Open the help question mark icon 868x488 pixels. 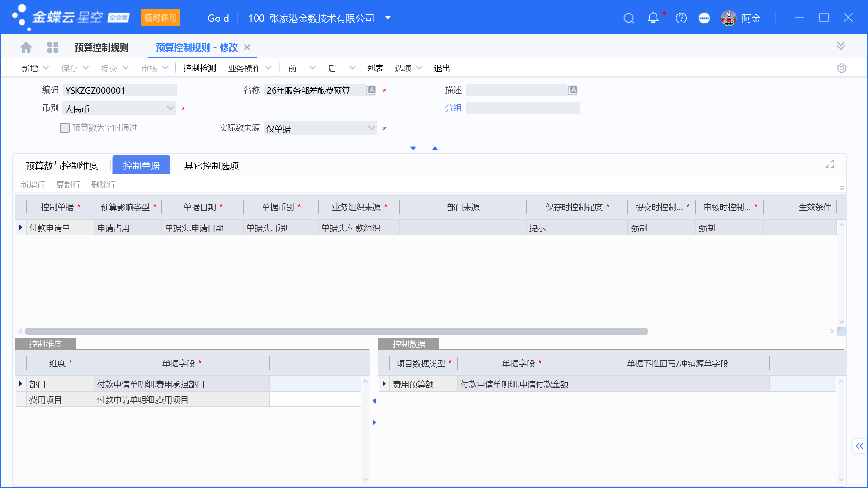[x=681, y=18]
